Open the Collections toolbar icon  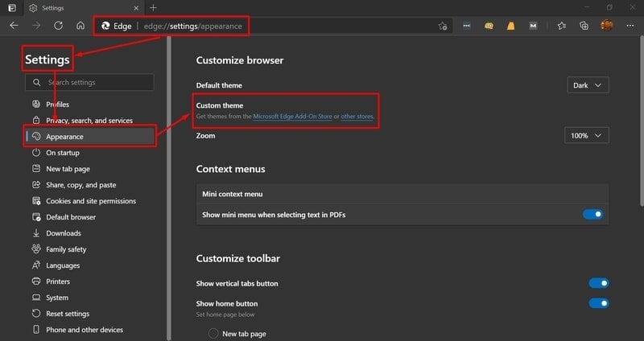pos(584,26)
